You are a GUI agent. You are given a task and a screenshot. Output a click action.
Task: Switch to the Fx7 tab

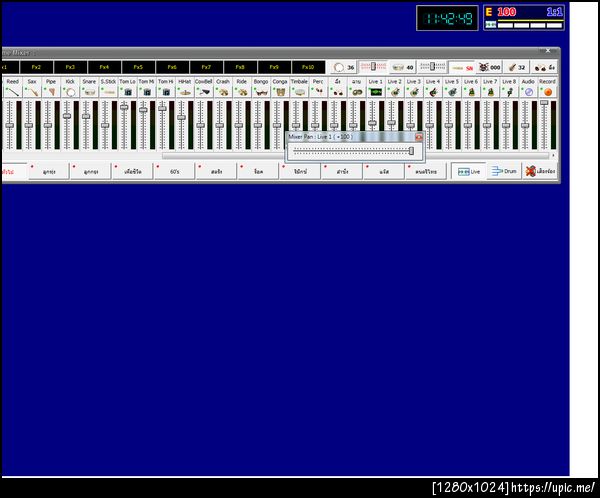coord(206,67)
